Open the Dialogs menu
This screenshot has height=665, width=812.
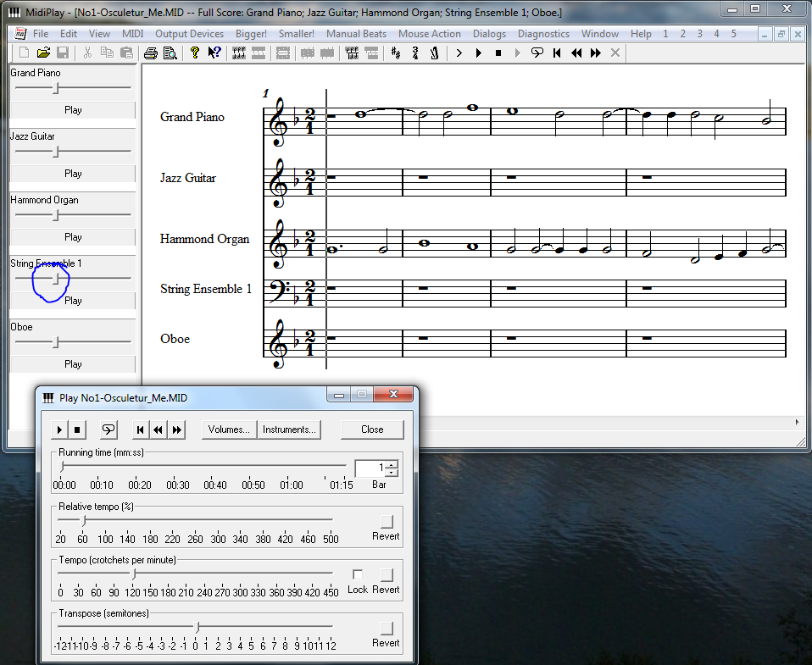pyautogui.click(x=489, y=34)
